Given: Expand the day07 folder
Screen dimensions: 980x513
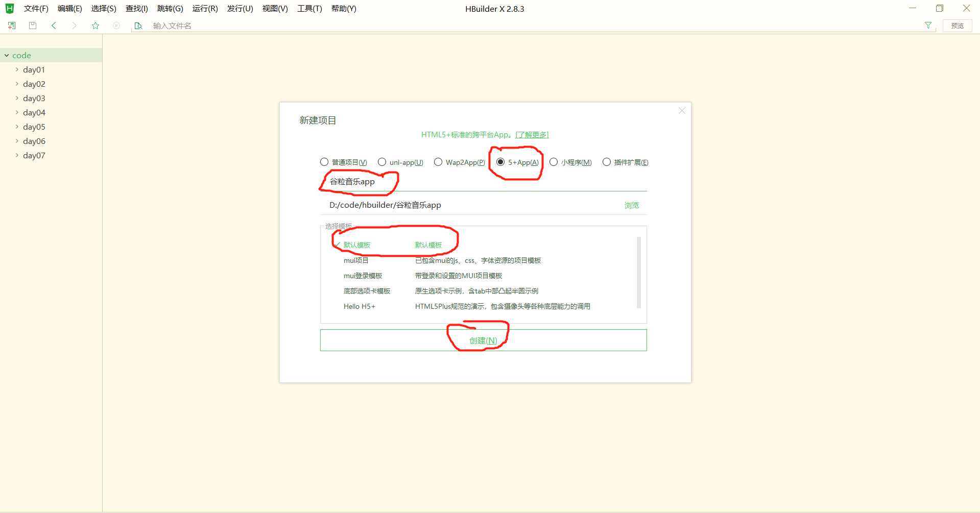Looking at the screenshot, I should tap(17, 155).
